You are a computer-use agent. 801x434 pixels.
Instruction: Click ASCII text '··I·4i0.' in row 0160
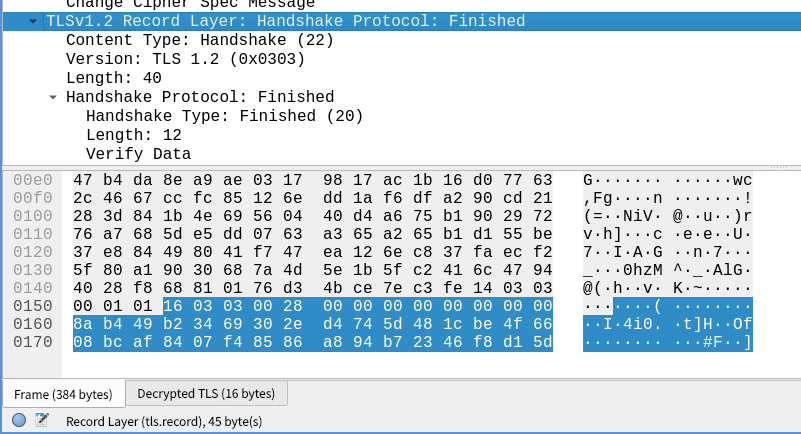click(623, 324)
